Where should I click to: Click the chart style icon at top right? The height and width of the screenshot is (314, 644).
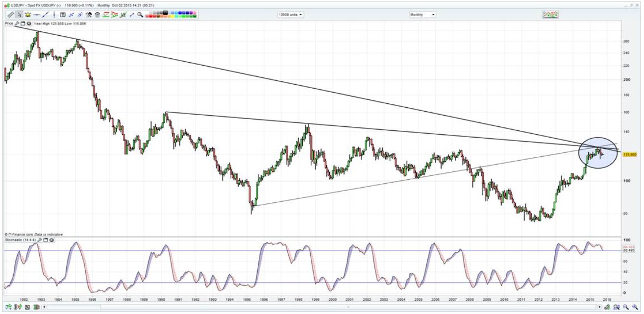coord(551,15)
